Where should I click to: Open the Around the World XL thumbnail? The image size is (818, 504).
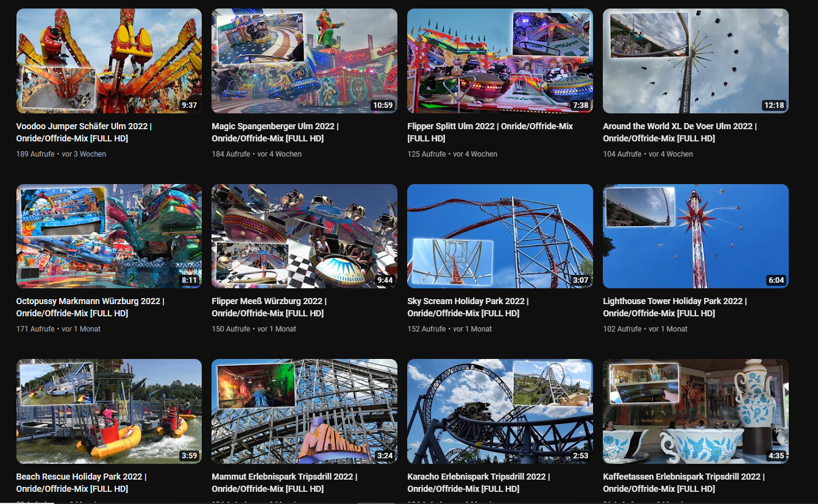695,61
